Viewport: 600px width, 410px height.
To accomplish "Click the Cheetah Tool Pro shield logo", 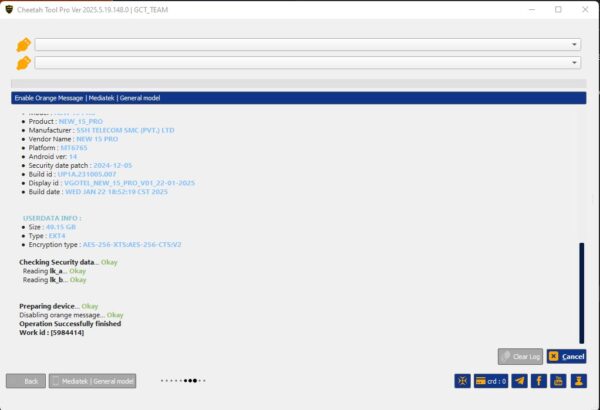I will pos(9,10).
